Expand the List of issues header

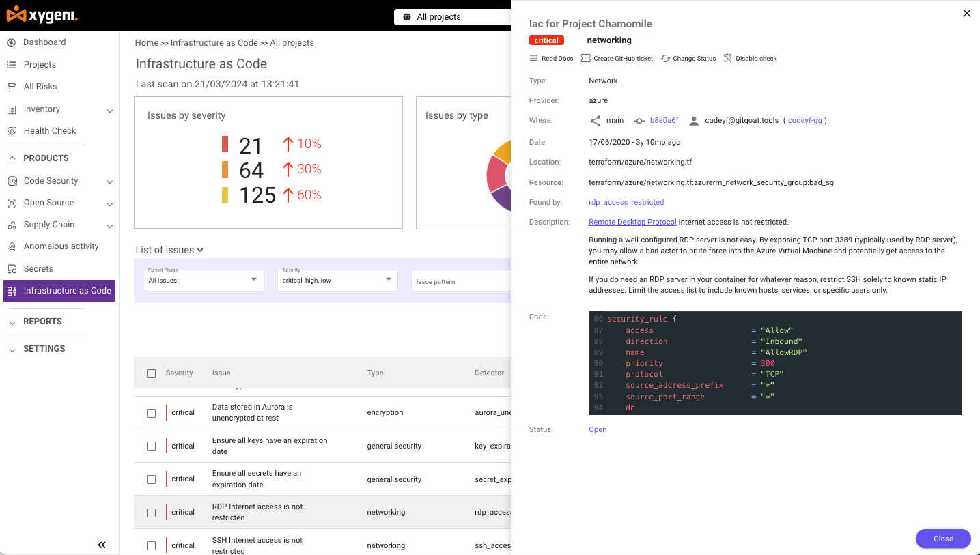(169, 249)
